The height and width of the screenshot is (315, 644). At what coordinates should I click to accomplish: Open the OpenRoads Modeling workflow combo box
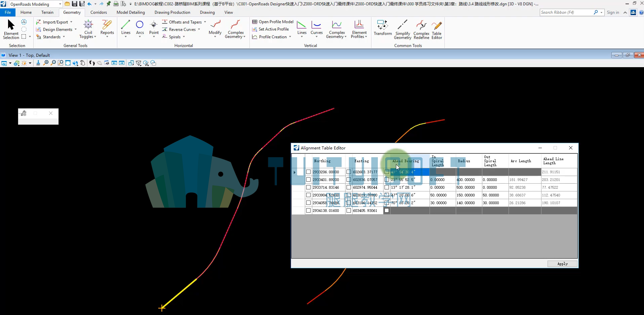click(x=36, y=4)
